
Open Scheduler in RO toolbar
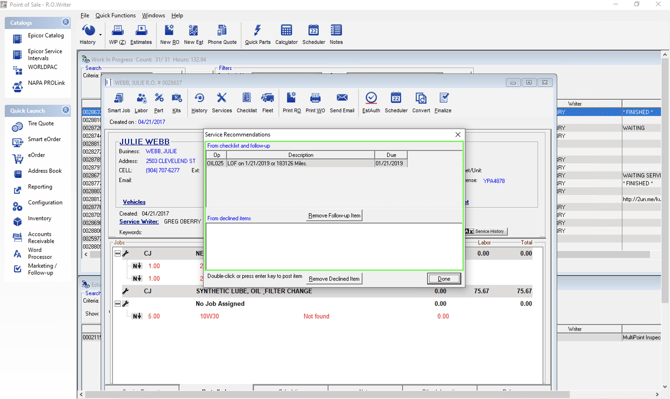tap(396, 103)
